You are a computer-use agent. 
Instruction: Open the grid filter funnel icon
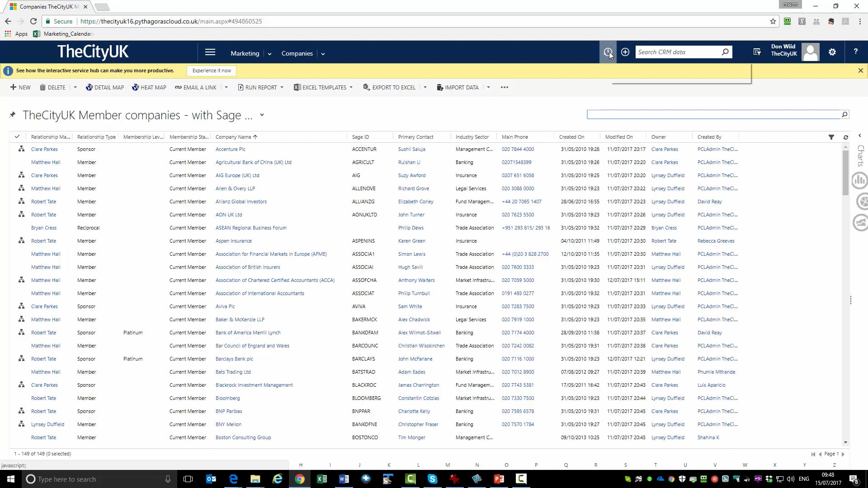(x=831, y=137)
